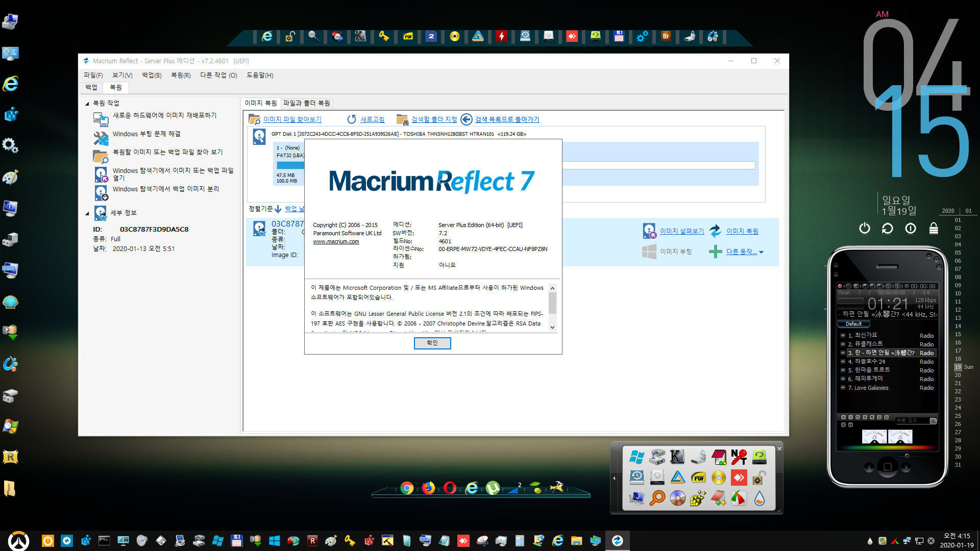This screenshot has height=551, width=980.
Task: Switch to the 백업 tab
Action: pos(91,87)
